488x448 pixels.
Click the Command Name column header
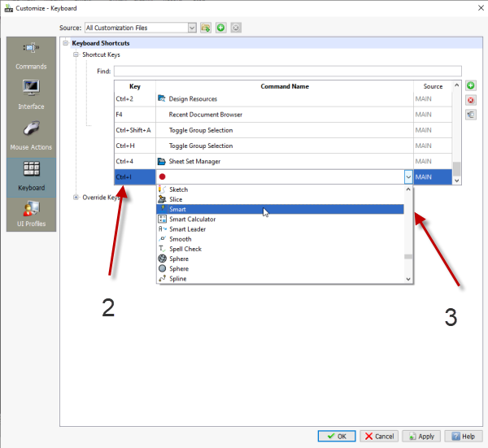click(285, 86)
